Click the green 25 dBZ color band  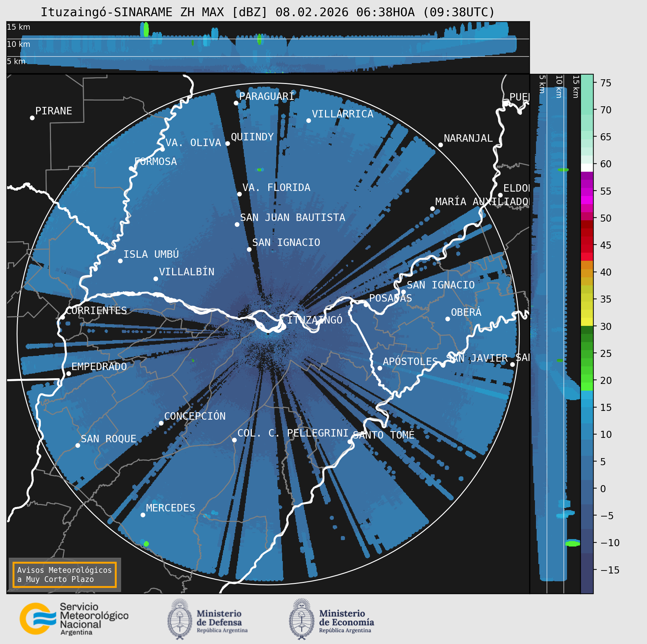(587, 354)
